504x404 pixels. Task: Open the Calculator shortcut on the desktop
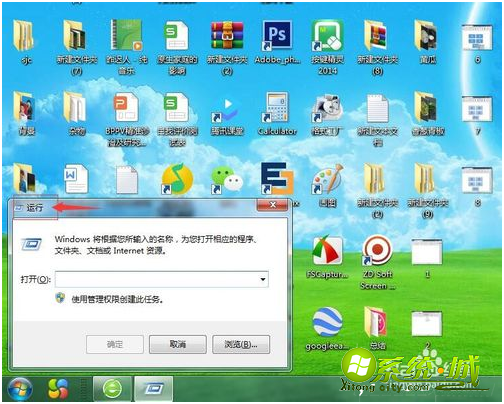click(x=277, y=107)
